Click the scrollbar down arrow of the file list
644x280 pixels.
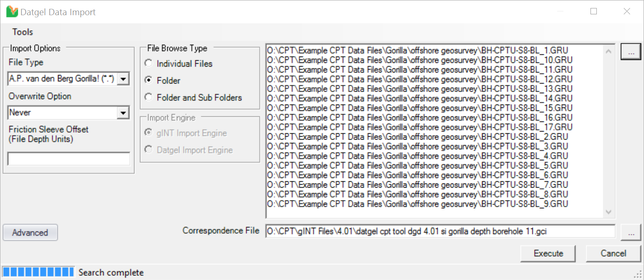(608, 212)
